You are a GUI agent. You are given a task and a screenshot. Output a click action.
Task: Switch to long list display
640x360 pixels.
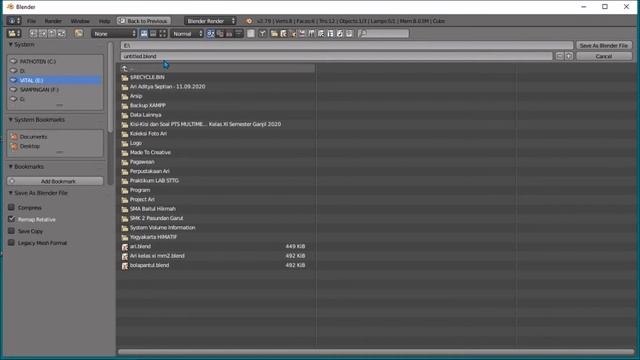[153, 33]
